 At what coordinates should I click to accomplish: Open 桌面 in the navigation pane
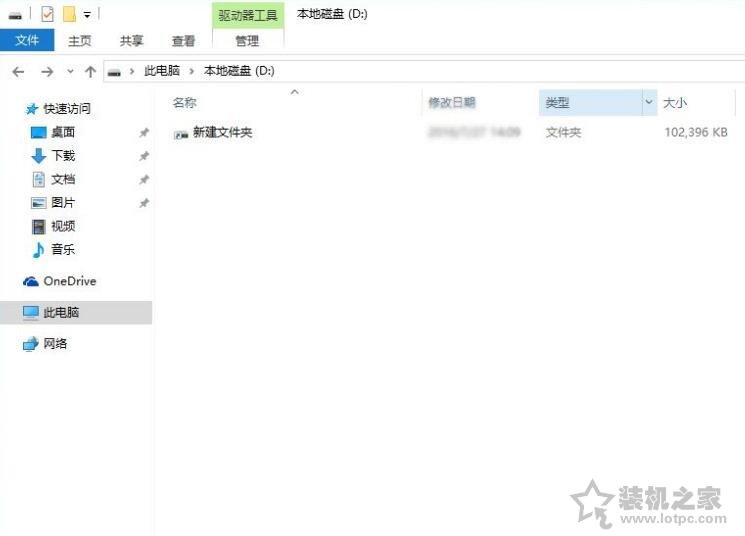pos(63,132)
